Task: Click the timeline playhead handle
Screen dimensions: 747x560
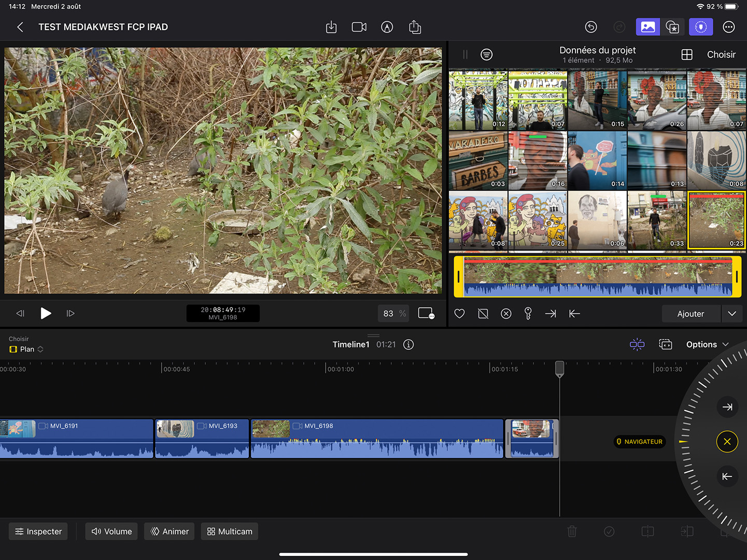Action: coord(560,369)
